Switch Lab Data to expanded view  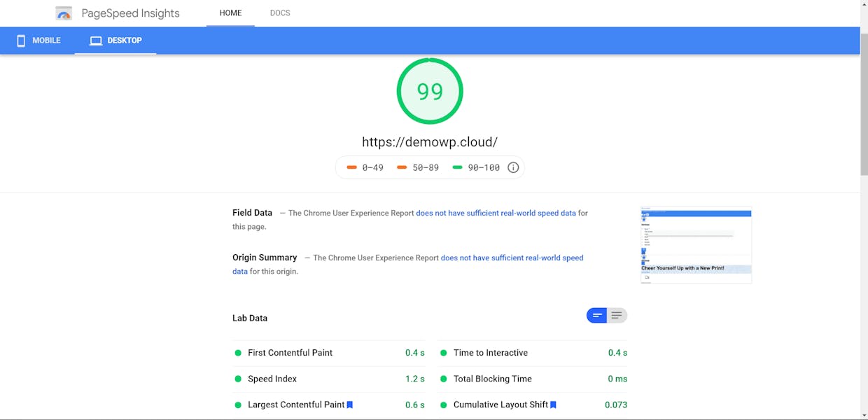[617, 316]
